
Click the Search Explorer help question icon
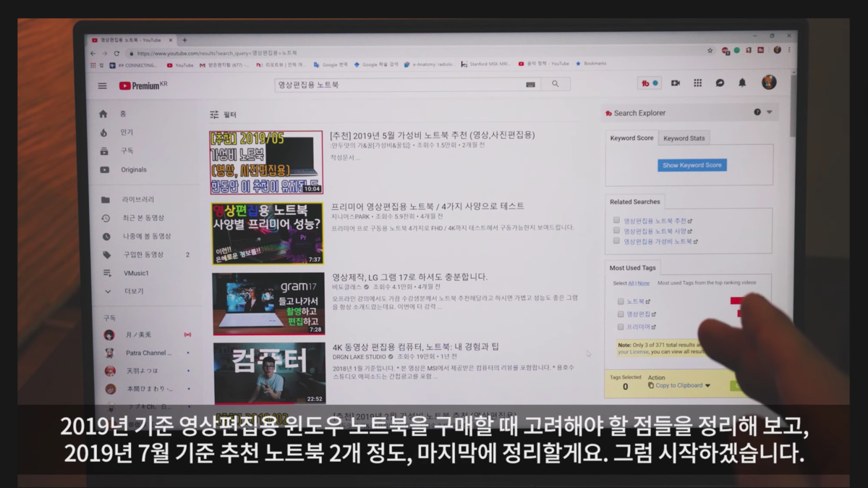[757, 112]
